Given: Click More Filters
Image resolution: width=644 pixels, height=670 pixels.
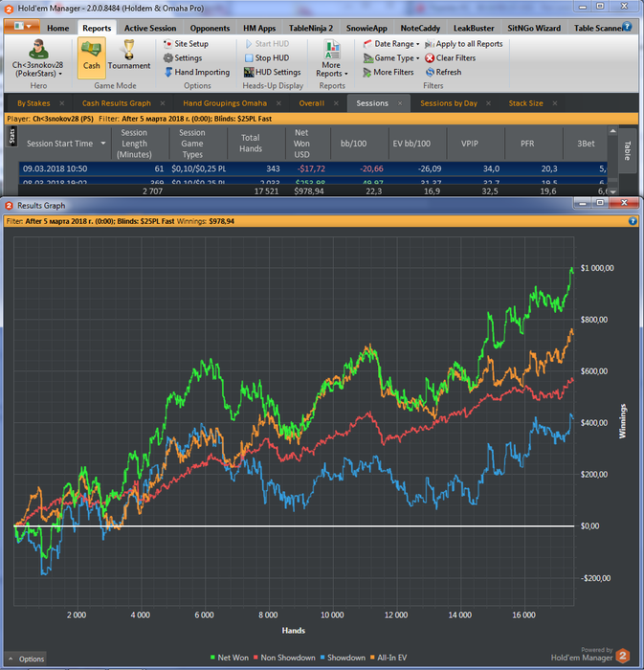Looking at the screenshot, I should tap(389, 72).
